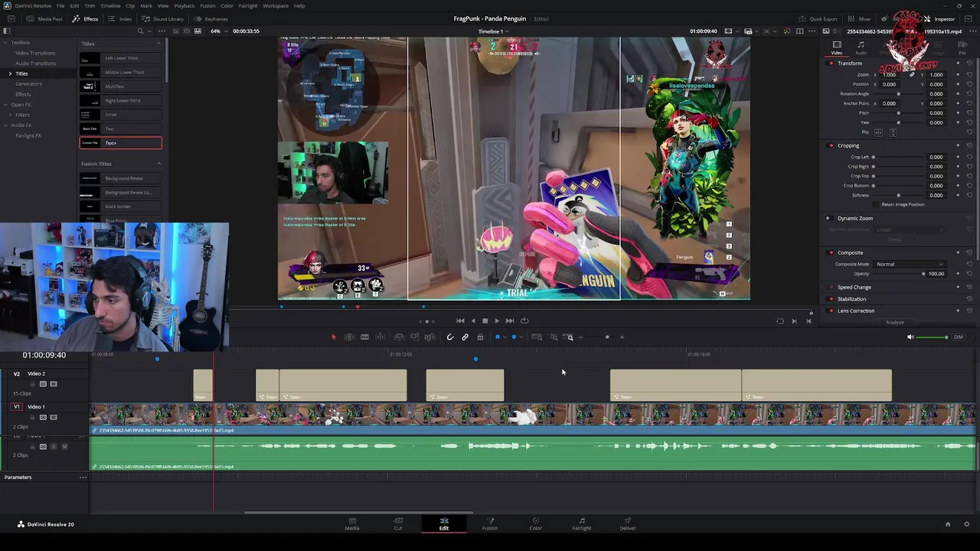Go to the Color page
The height and width of the screenshot is (551, 980).
pos(536,523)
